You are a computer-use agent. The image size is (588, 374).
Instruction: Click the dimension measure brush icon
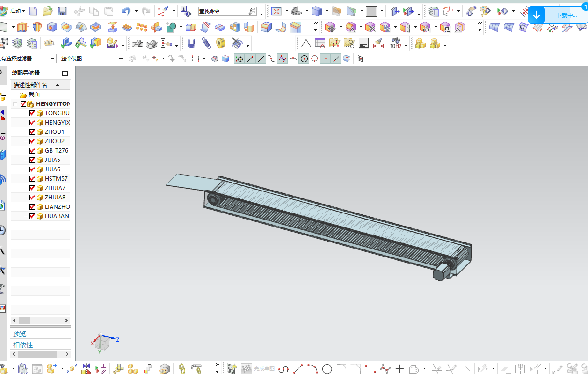click(378, 44)
